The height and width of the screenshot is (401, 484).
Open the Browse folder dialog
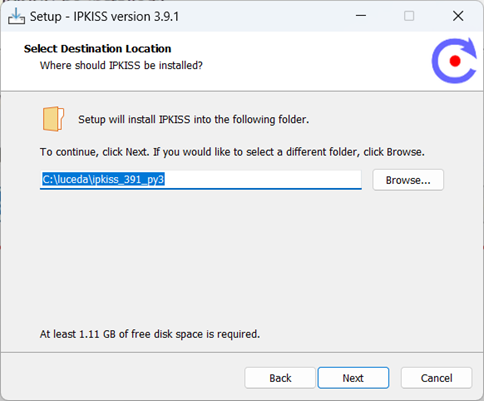point(408,180)
